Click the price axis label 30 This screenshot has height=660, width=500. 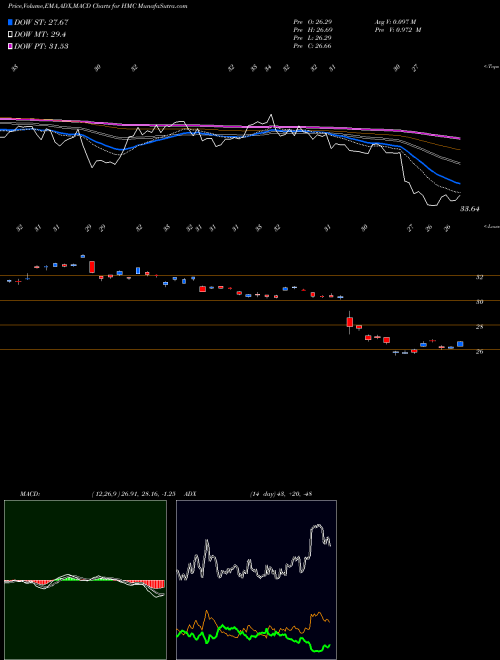[x=479, y=302]
